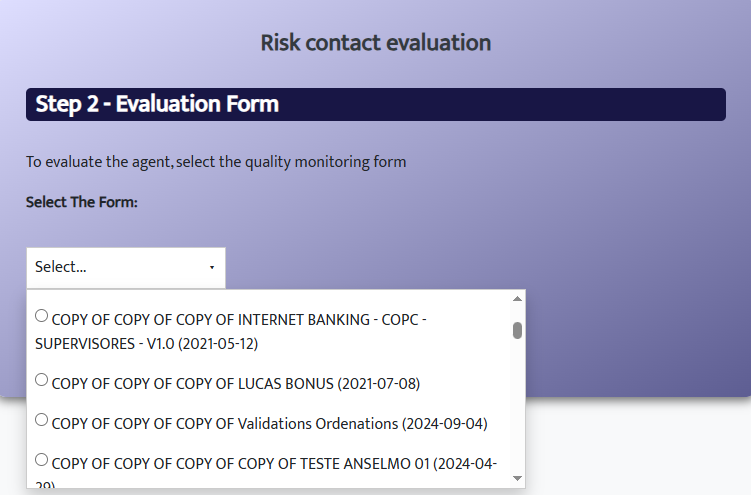The width and height of the screenshot is (751, 495).
Task: Click the TESTE ANSELMO 01 option text
Action: [x=270, y=463]
